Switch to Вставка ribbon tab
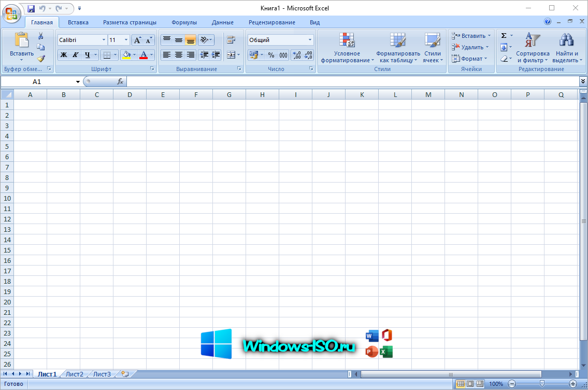The width and height of the screenshot is (588, 390). point(78,22)
